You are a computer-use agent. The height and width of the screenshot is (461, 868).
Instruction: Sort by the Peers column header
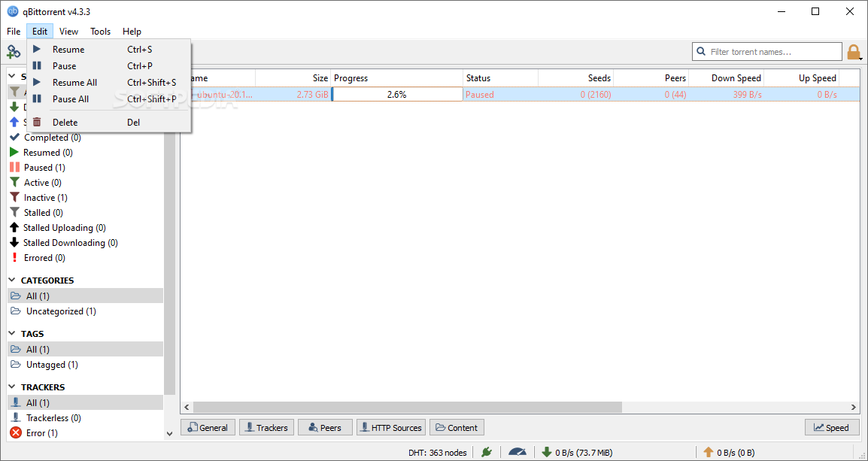[651, 78]
